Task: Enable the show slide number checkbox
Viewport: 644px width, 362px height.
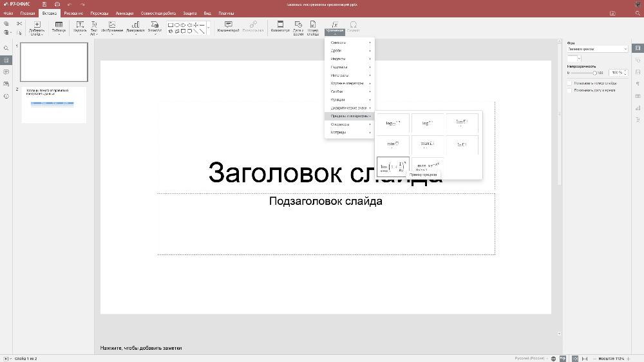Action: coord(569,83)
